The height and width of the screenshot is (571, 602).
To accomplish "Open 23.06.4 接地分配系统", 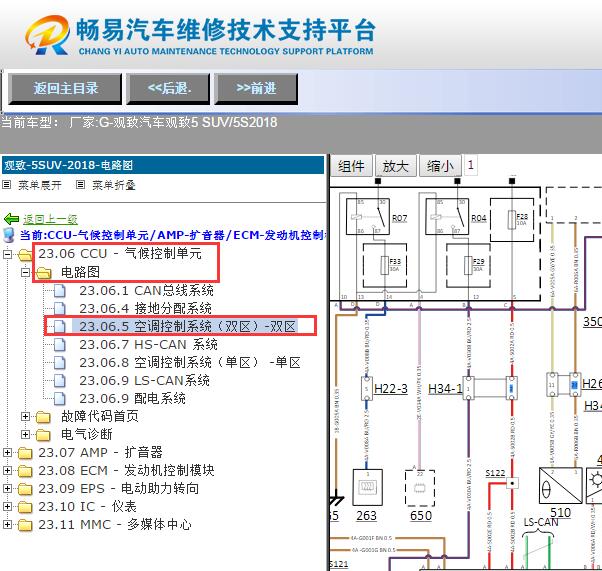I will pyautogui.click(x=146, y=308).
